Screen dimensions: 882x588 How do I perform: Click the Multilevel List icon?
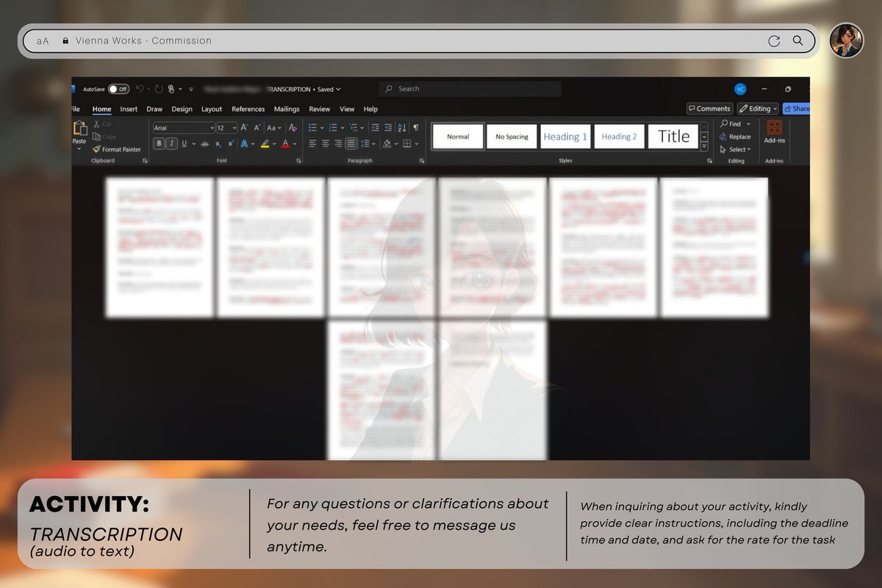coord(355,128)
